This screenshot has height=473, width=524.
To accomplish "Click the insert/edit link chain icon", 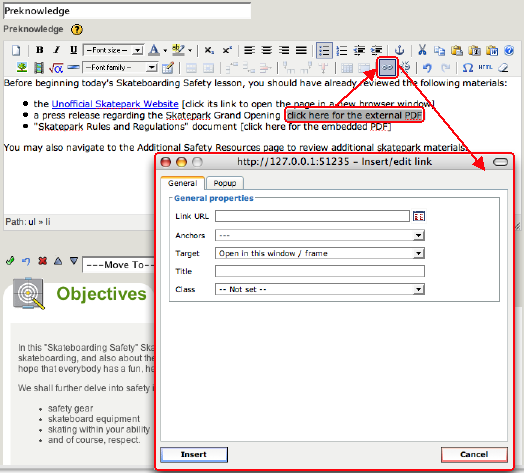I will [387, 68].
